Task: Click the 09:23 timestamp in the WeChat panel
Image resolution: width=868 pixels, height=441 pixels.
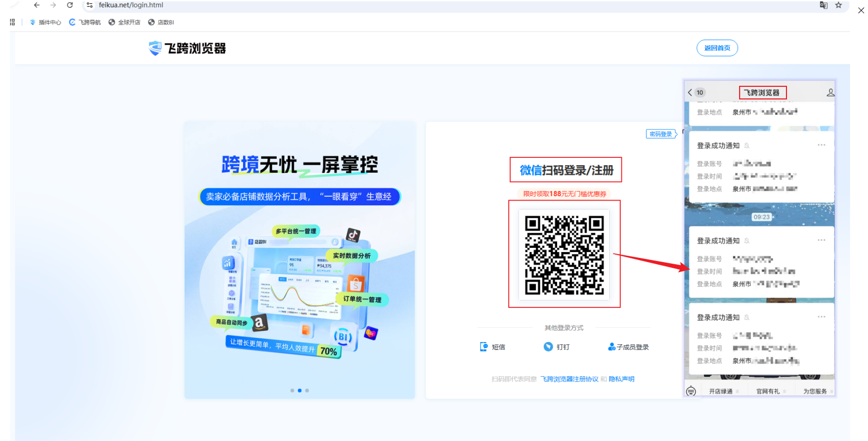Action: pyautogui.click(x=761, y=217)
